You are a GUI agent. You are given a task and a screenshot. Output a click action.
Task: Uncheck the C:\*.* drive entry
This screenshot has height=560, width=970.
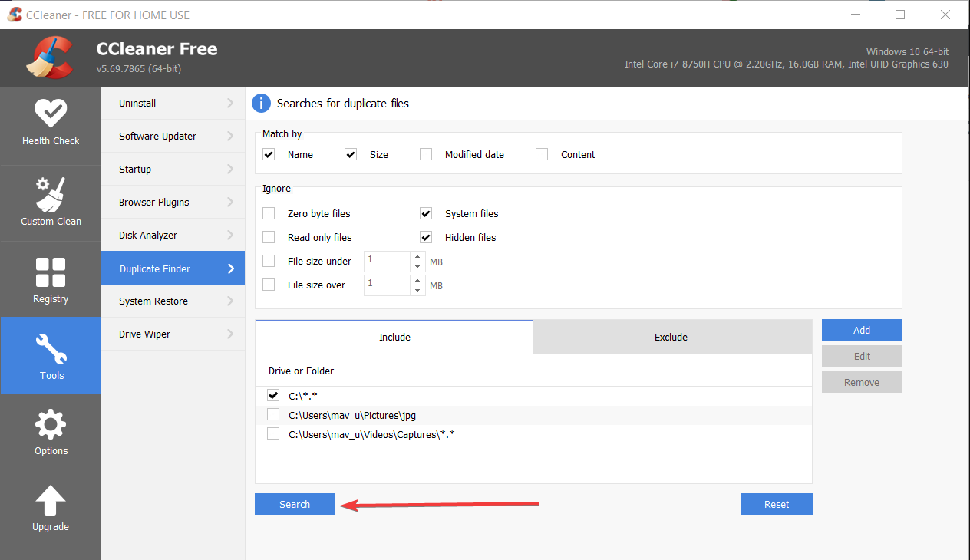click(x=273, y=396)
